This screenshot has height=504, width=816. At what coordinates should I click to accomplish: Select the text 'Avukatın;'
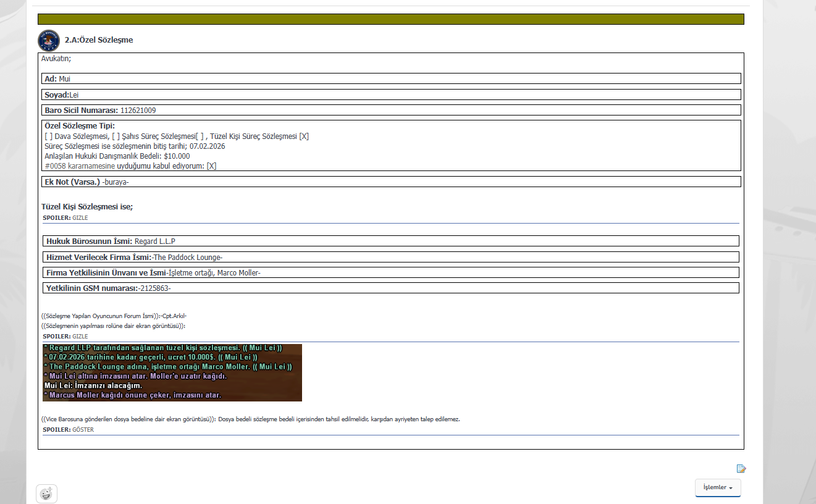(x=56, y=59)
